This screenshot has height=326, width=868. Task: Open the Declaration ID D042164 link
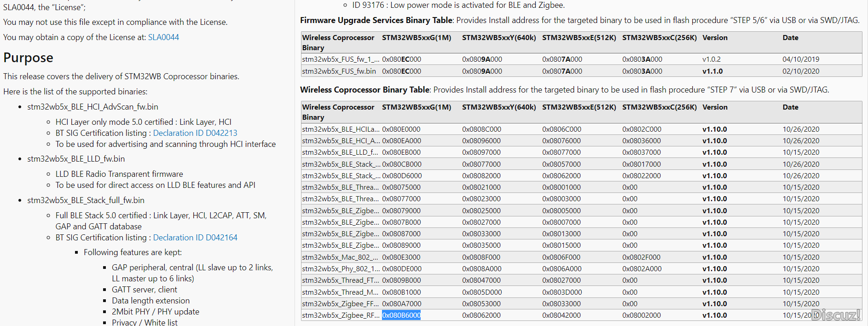[x=195, y=238]
